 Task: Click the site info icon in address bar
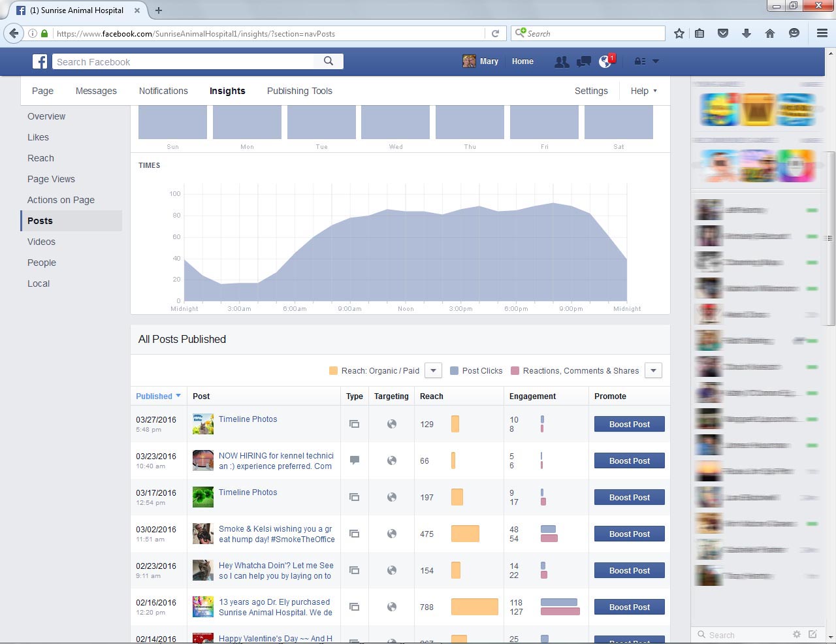tap(32, 33)
